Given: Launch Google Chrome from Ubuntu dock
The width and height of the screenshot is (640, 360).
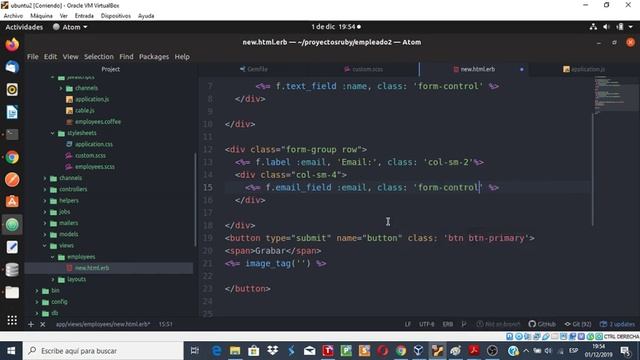Looking at the screenshot, I should (12, 157).
